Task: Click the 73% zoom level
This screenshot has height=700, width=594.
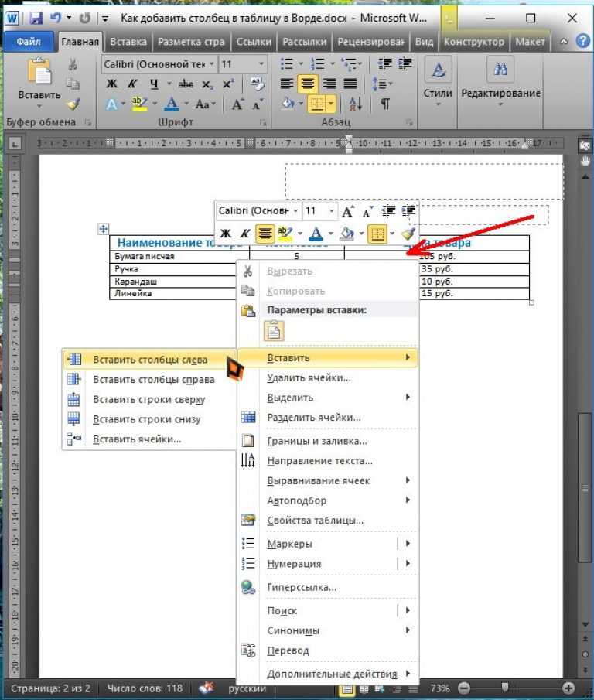Action: pyautogui.click(x=439, y=688)
